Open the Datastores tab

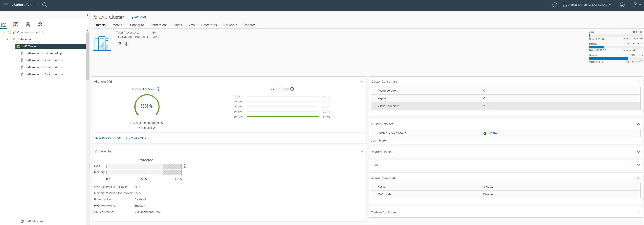(x=209, y=25)
